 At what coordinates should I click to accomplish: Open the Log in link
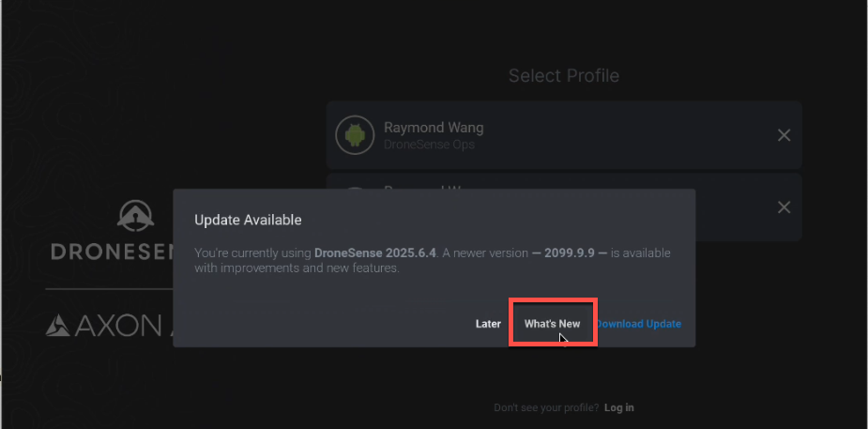619,408
